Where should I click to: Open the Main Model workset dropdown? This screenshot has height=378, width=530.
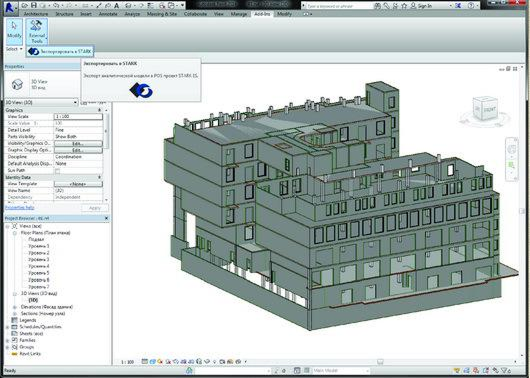[340, 371]
